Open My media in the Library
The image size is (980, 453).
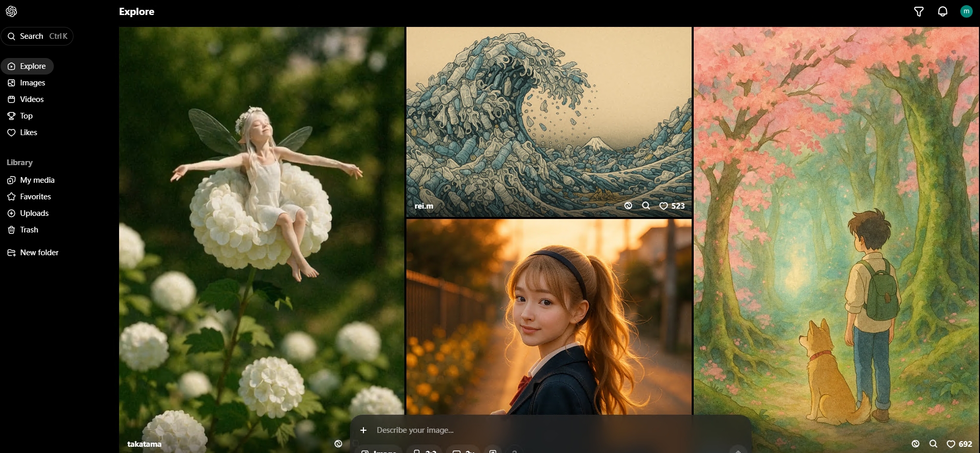[31, 180]
